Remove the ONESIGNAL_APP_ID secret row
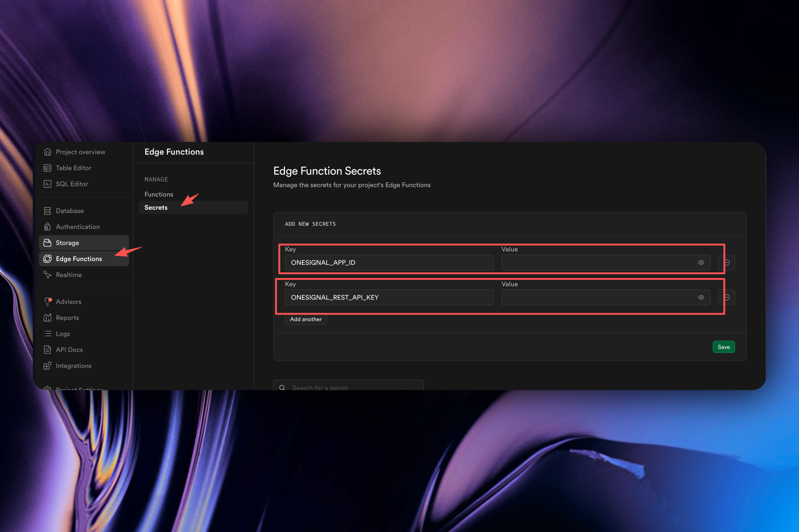Viewport: 799px width, 532px height. 727,263
